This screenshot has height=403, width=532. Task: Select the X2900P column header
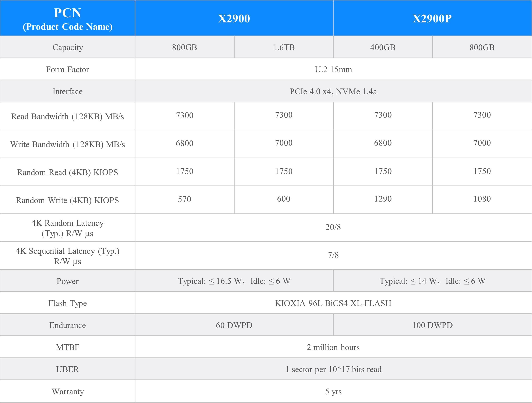coord(433,18)
